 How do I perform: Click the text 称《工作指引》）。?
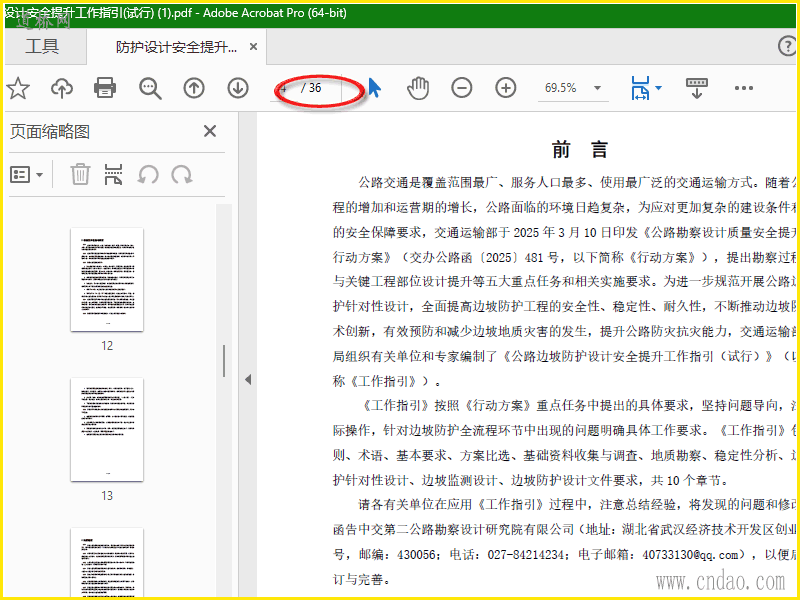tap(387, 381)
